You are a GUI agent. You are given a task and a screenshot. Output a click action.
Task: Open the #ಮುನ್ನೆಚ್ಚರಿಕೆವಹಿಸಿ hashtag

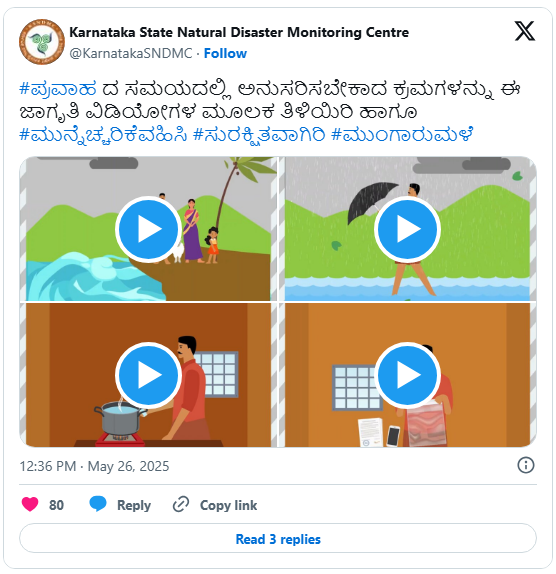point(103,135)
